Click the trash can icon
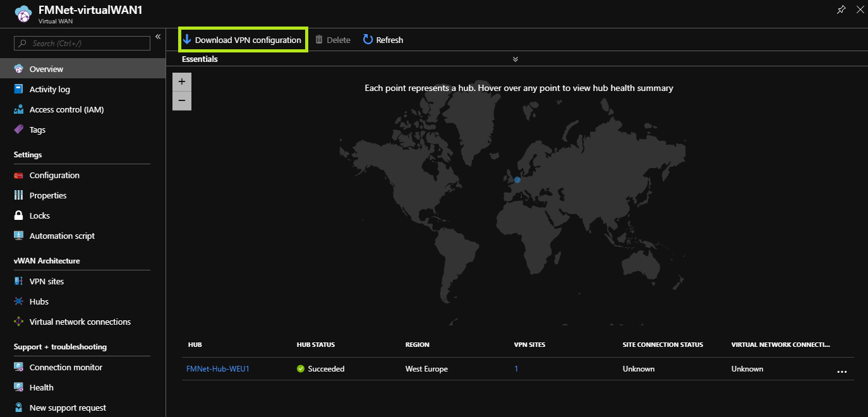The image size is (868, 417). (319, 40)
